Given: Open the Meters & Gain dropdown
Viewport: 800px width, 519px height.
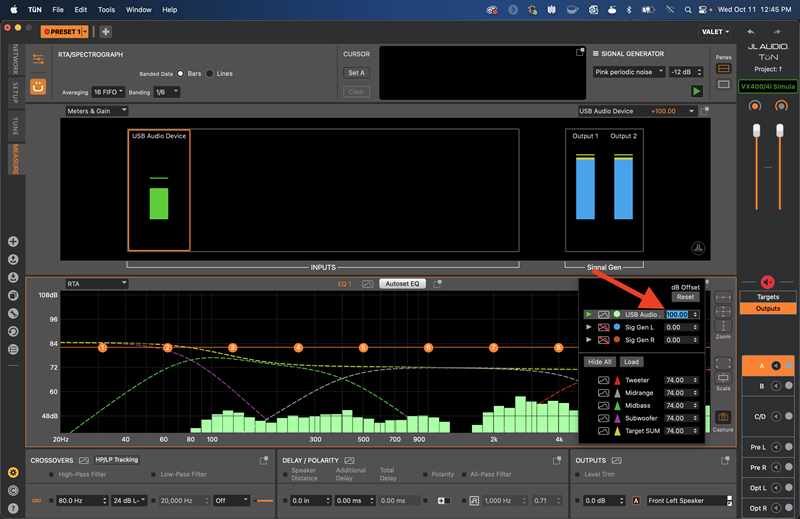Looking at the screenshot, I should pyautogui.click(x=96, y=111).
